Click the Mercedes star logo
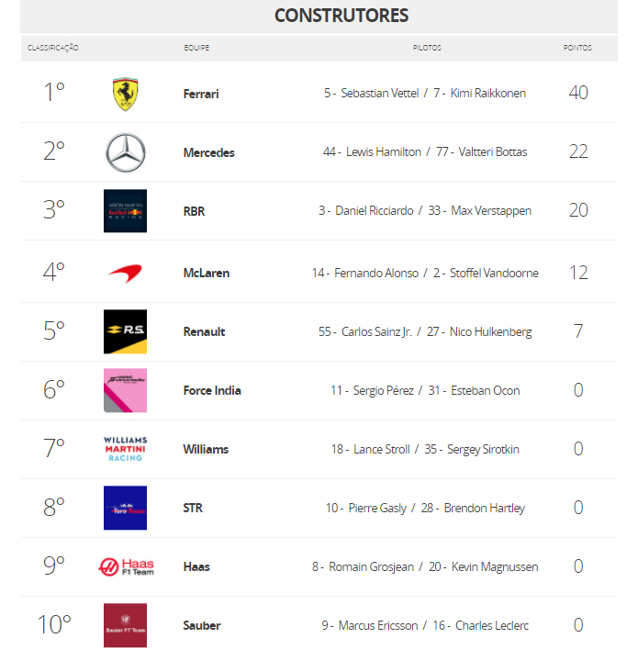The height and width of the screenshot is (672, 638). 125,152
